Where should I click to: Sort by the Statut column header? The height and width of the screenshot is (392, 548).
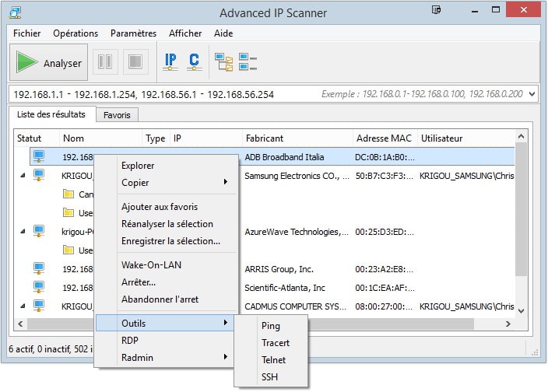point(37,138)
